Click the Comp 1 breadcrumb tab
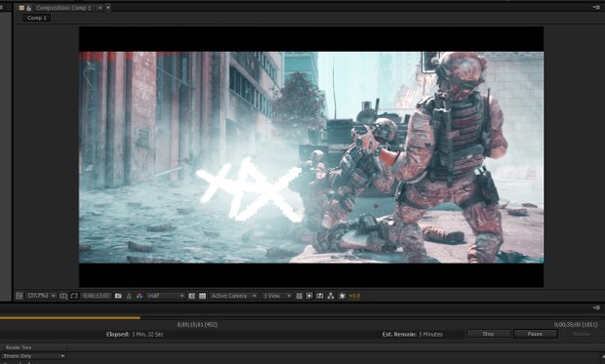 pyautogui.click(x=37, y=18)
